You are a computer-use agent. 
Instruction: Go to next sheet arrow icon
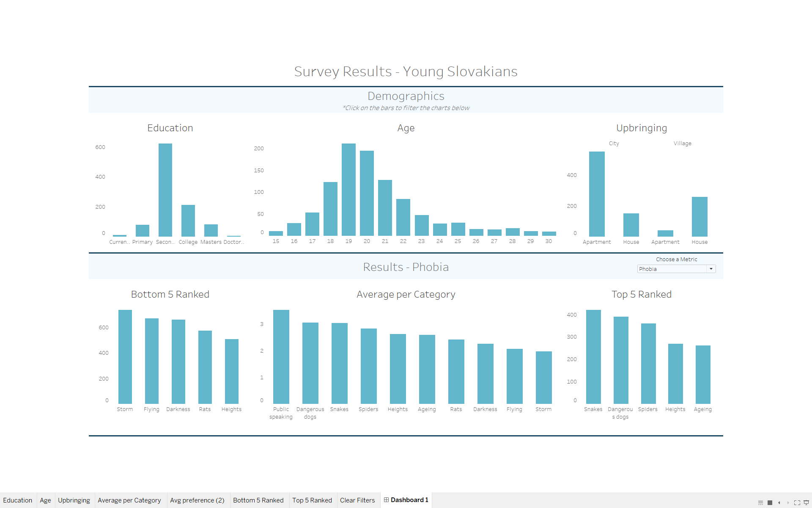pos(788,502)
